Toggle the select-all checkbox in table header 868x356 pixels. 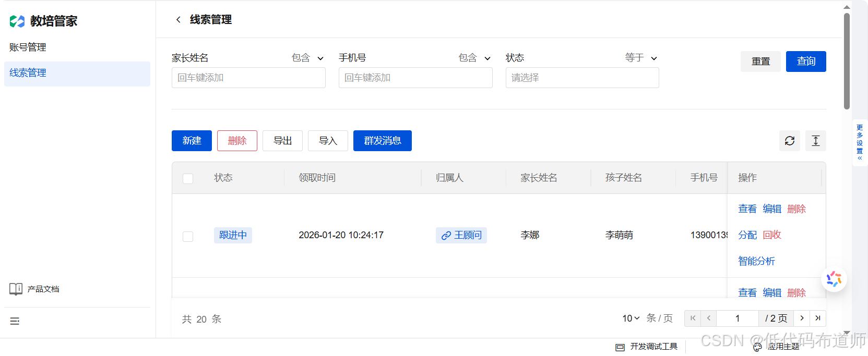[x=188, y=179]
